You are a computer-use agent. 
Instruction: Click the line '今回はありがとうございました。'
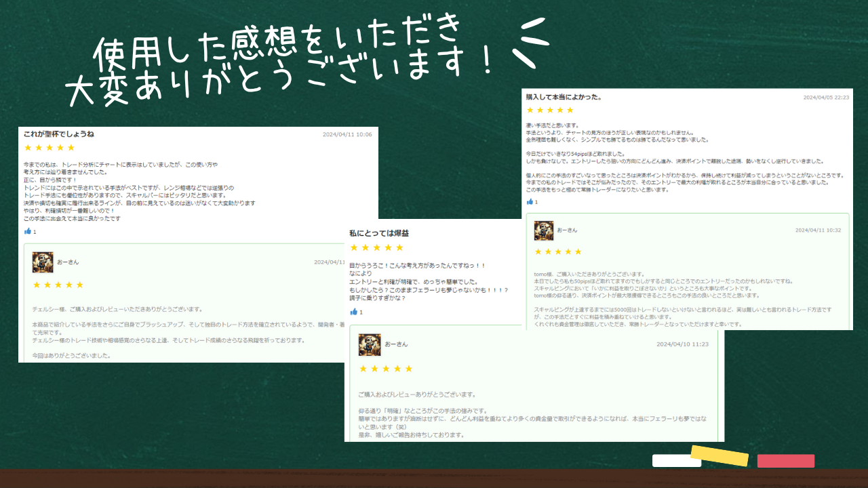[71, 356]
